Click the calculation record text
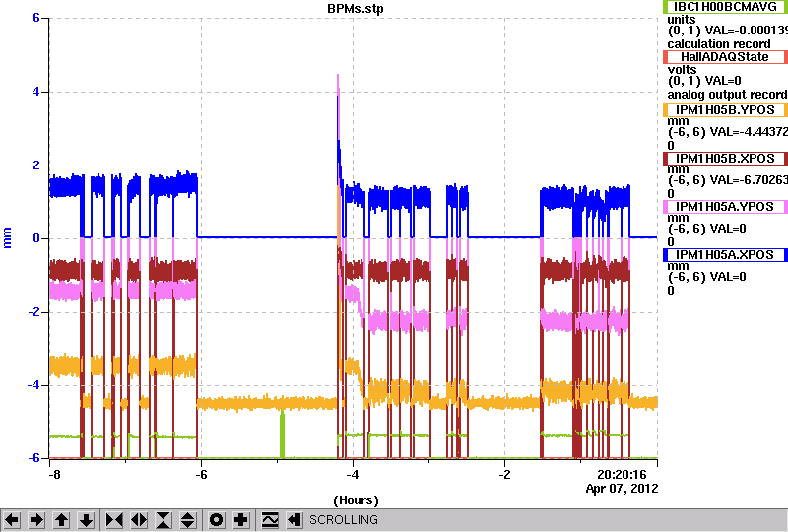 (719, 44)
